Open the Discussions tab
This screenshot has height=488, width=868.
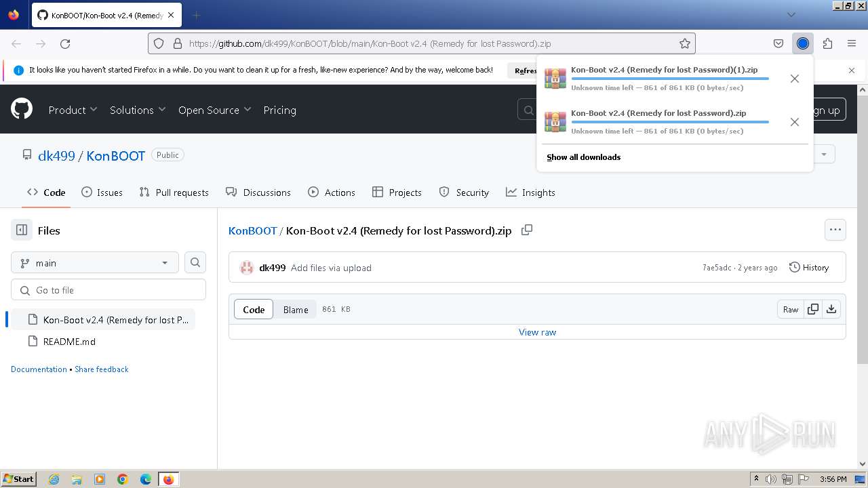click(x=258, y=192)
